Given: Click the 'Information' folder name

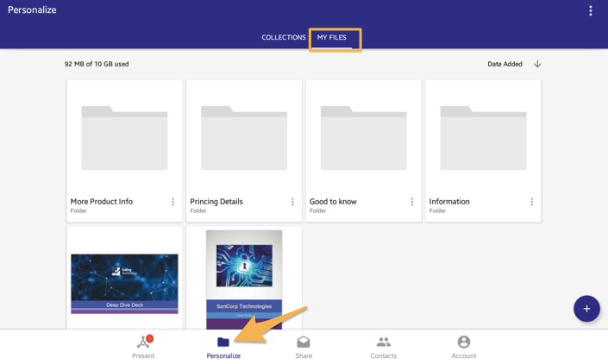Looking at the screenshot, I should point(449,202).
